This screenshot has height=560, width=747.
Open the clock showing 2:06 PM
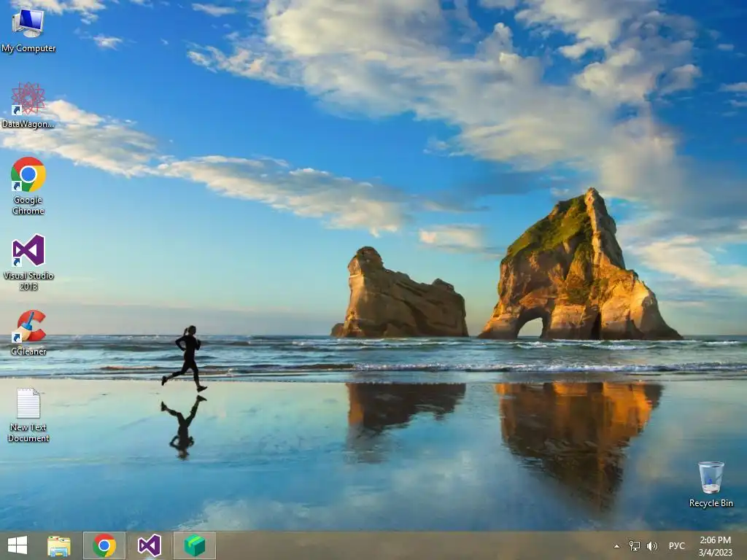[x=715, y=546]
